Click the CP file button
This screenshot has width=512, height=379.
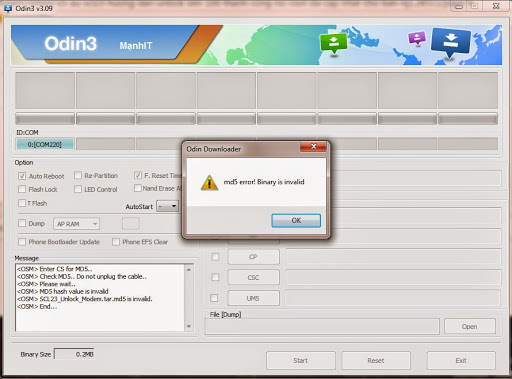point(253,257)
